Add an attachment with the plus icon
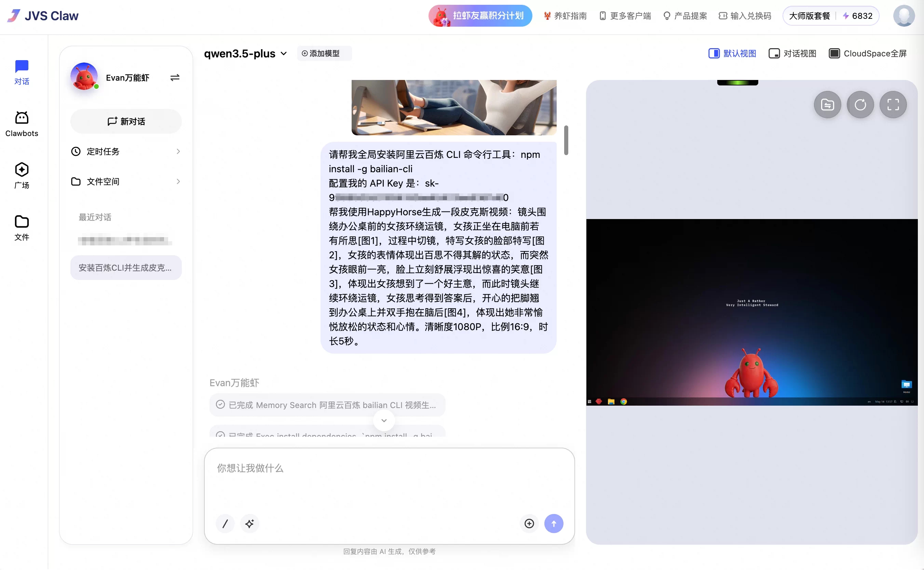Image resolution: width=924 pixels, height=570 pixels. point(529,524)
